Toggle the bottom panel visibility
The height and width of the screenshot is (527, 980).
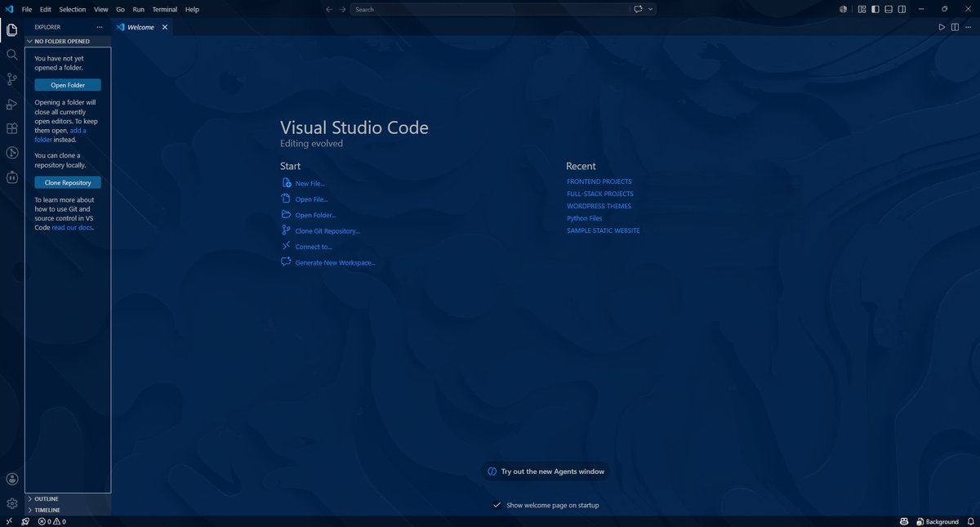click(889, 9)
